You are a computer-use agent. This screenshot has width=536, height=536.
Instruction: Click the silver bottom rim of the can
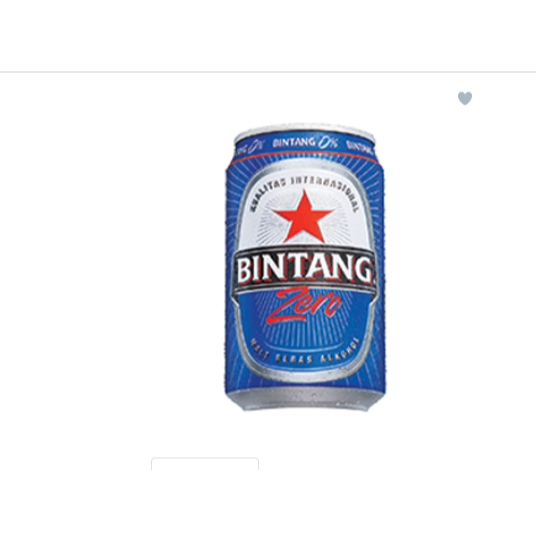pyautogui.click(x=304, y=400)
